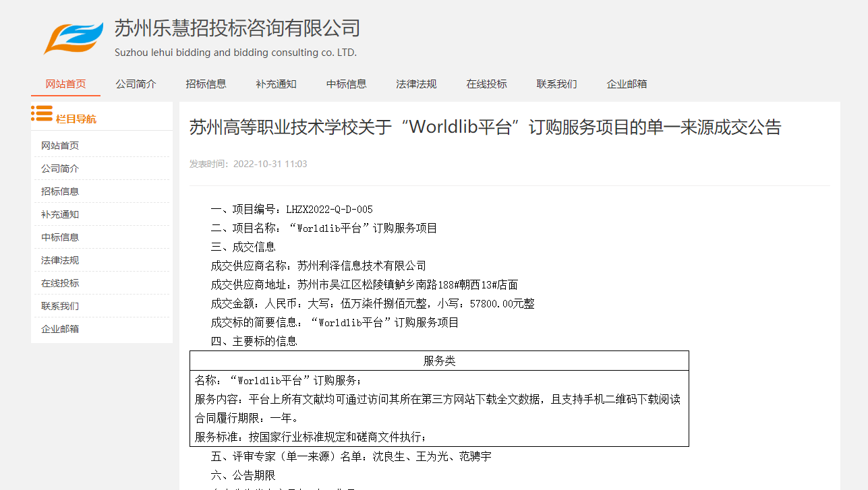Click the amount line with 57800.00元整
The width and height of the screenshot is (868, 490).
pyautogui.click(x=372, y=304)
